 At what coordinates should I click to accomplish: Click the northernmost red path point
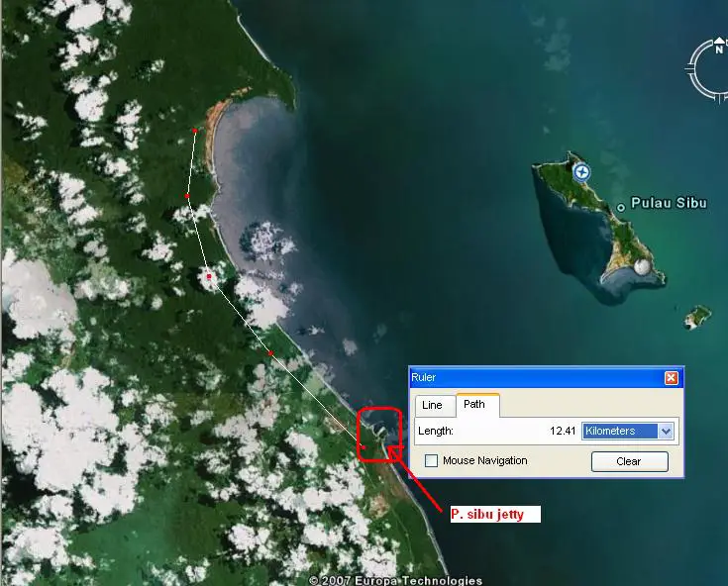[x=195, y=131]
